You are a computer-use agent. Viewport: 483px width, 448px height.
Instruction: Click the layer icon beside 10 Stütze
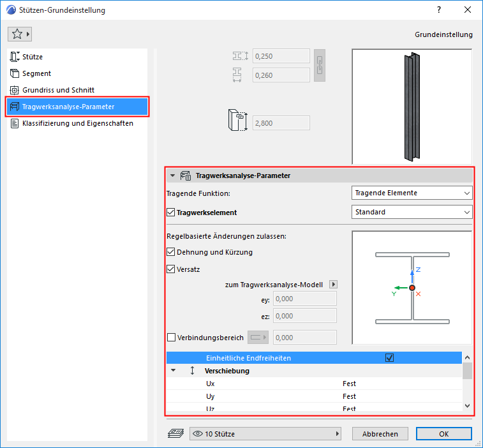[x=176, y=433]
